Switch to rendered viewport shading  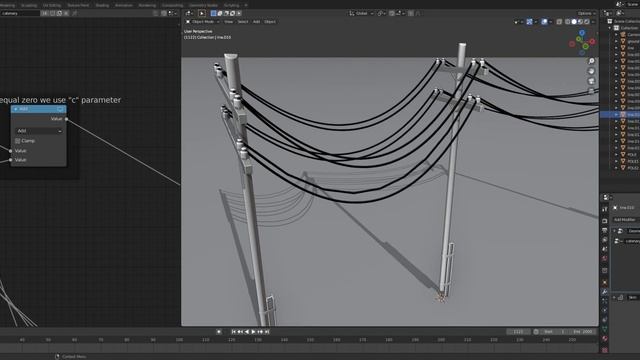(x=587, y=22)
